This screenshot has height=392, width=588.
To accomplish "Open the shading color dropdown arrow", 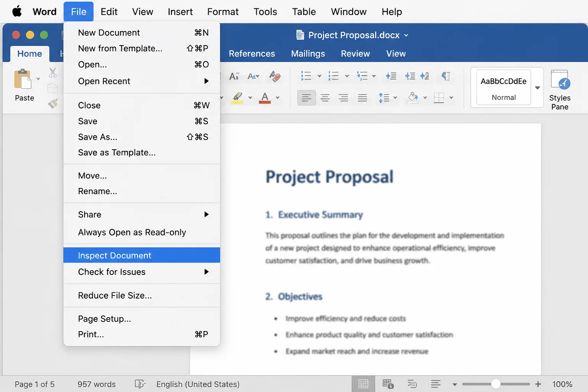I will (x=425, y=98).
